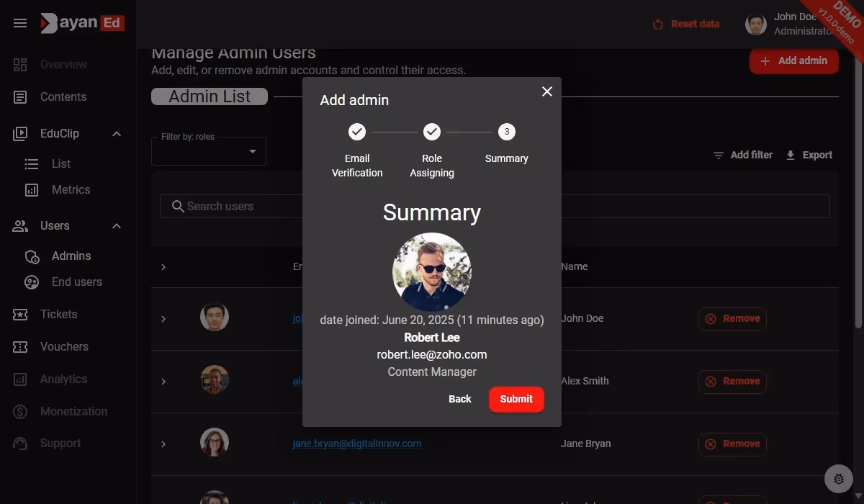
Task: Click the search magnifier icon
Action: coord(178,207)
